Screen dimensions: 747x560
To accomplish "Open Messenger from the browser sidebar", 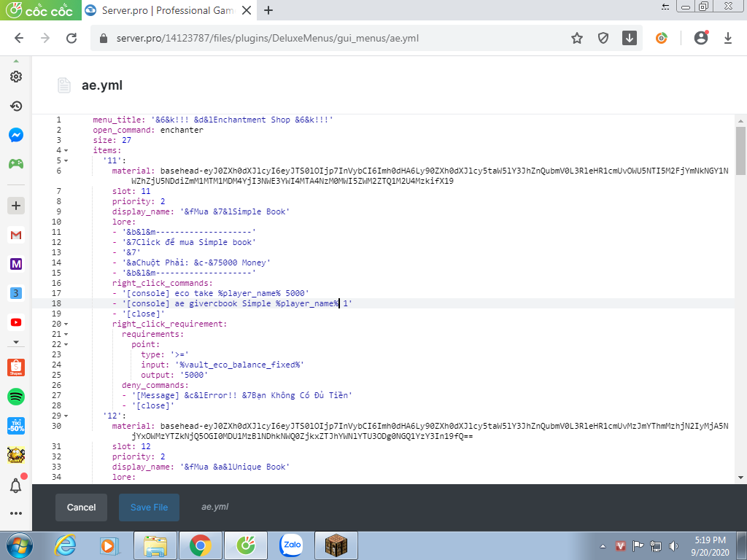I will [15, 135].
